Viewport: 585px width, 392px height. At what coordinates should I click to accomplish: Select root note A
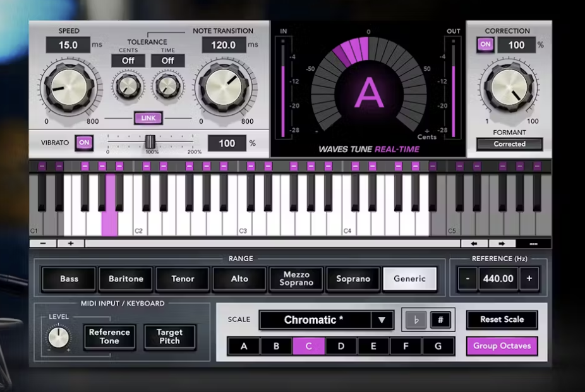click(244, 346)
